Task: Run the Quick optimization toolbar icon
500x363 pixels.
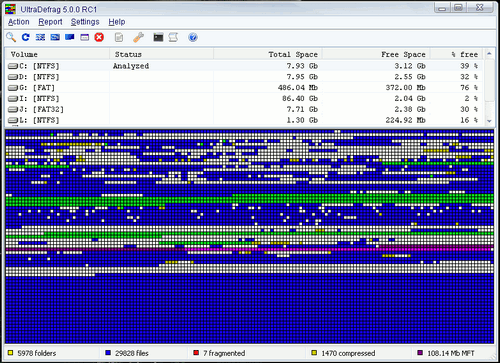Action: click(x=55, y=37)
